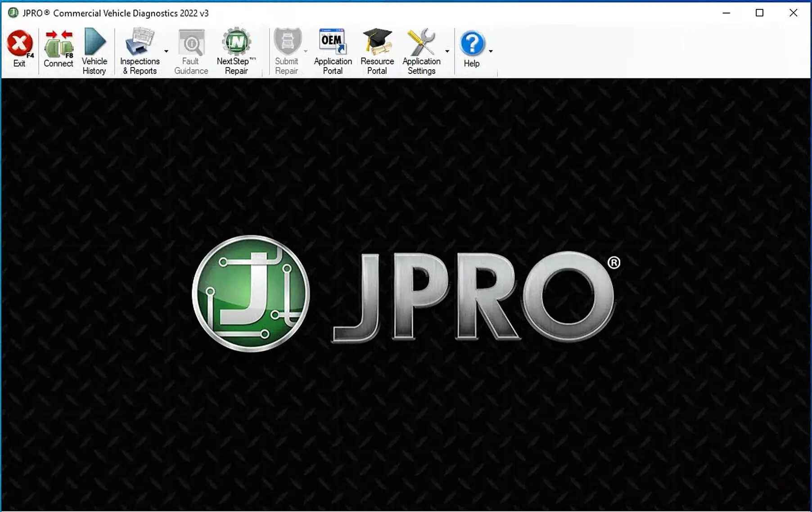Maximize the JPRO window
812x512 pixels.
pos(759,13)
